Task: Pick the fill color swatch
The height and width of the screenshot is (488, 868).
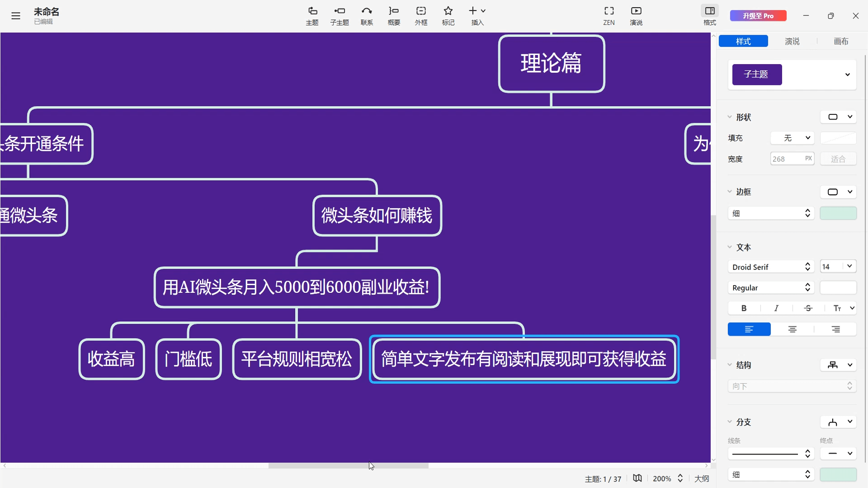Action: (838, 138)
